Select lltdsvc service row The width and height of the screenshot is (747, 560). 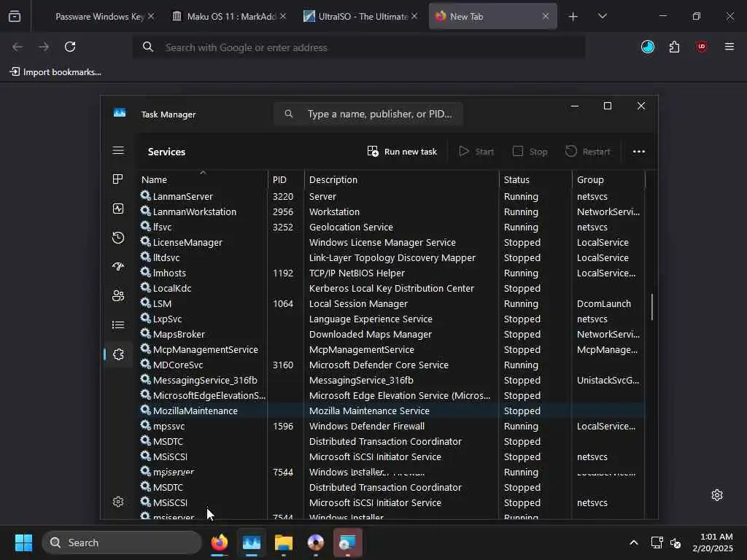click(x=391, y=257)
